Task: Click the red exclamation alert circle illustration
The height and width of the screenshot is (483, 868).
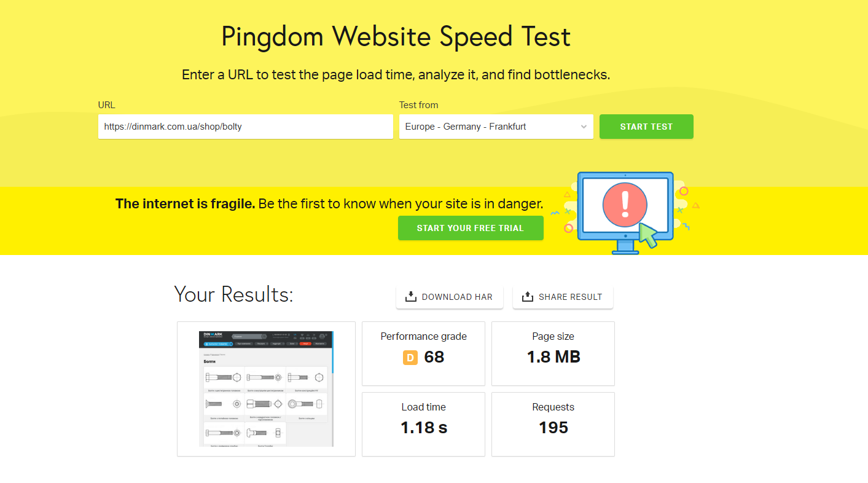Action: tap(625, 204)
